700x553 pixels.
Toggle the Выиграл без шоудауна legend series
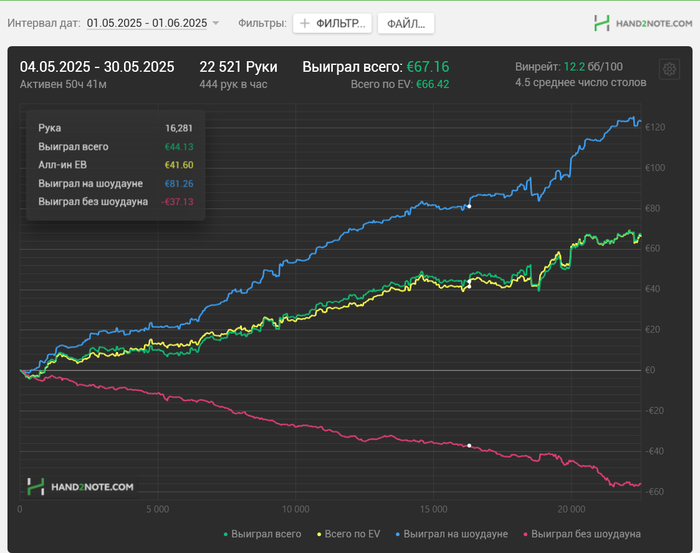(582, 534)
